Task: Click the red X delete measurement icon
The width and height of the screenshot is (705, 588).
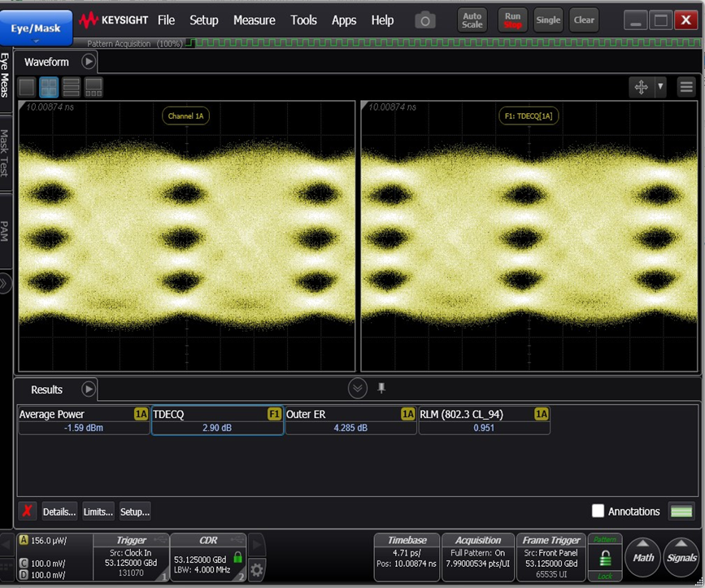Action: 28,512
